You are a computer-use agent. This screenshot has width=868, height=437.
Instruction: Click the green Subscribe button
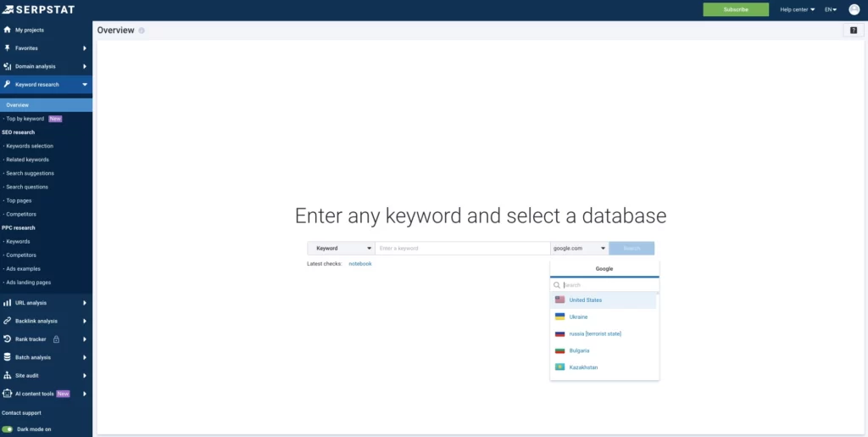736,9
